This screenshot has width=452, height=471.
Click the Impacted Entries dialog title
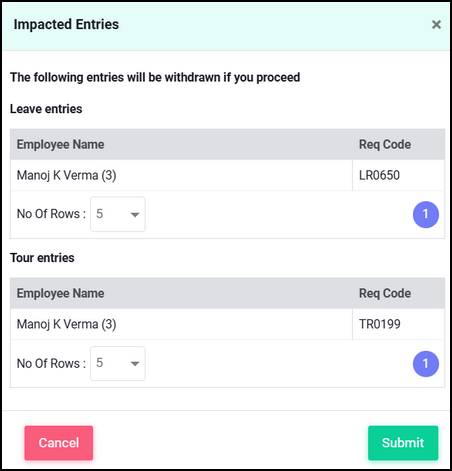tap(66, 24)
